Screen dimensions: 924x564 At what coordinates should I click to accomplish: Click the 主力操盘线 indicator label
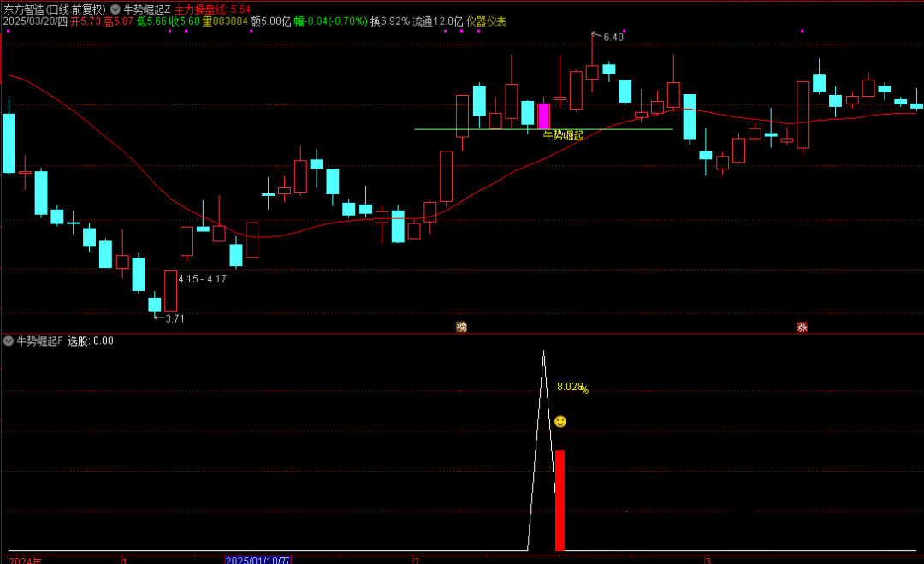pos(202,9)
